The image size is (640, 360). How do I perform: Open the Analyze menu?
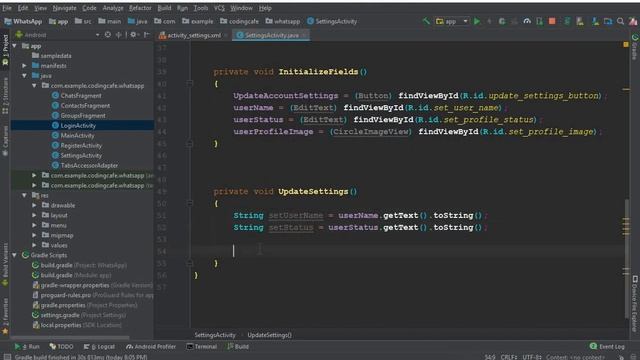pyautogui.click(x=113, y=8)
